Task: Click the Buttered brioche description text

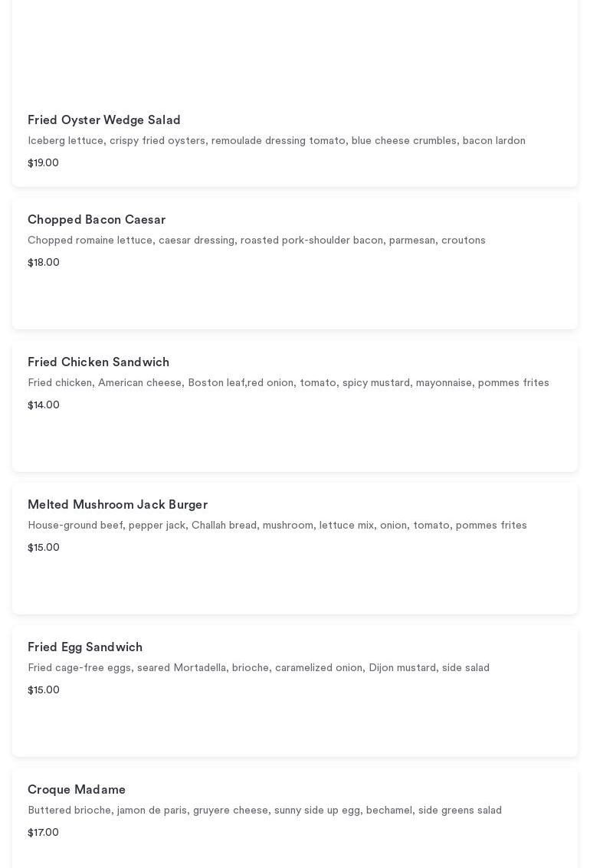Action: [x=264, y=811]
